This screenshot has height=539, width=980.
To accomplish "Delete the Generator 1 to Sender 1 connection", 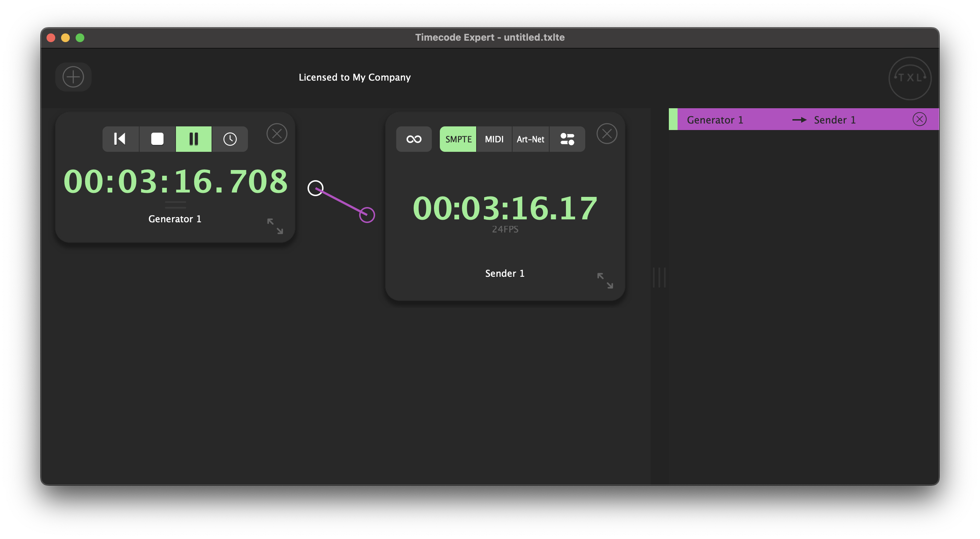I will (x=919, y=119).
